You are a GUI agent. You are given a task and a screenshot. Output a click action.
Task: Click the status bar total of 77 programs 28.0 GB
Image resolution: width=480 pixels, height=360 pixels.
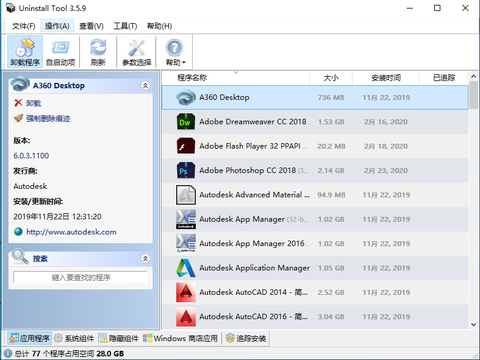(69, 354)
